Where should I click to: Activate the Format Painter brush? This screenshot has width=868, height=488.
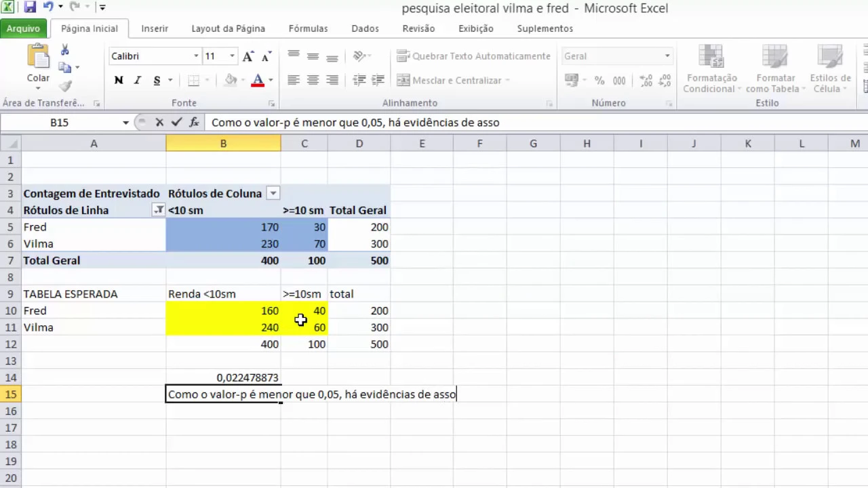[x=65, y=85]
